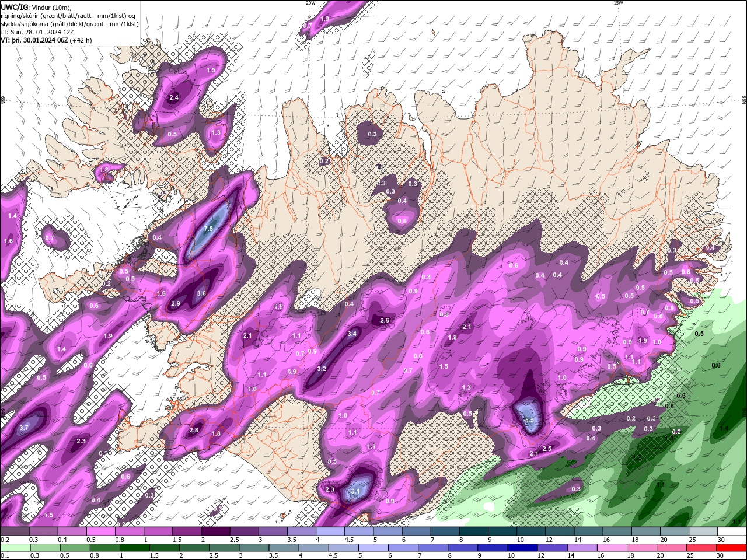Click the grey-blue 3.5 swatch in the rain legend
747x560 pixels.
click(284, 548)
